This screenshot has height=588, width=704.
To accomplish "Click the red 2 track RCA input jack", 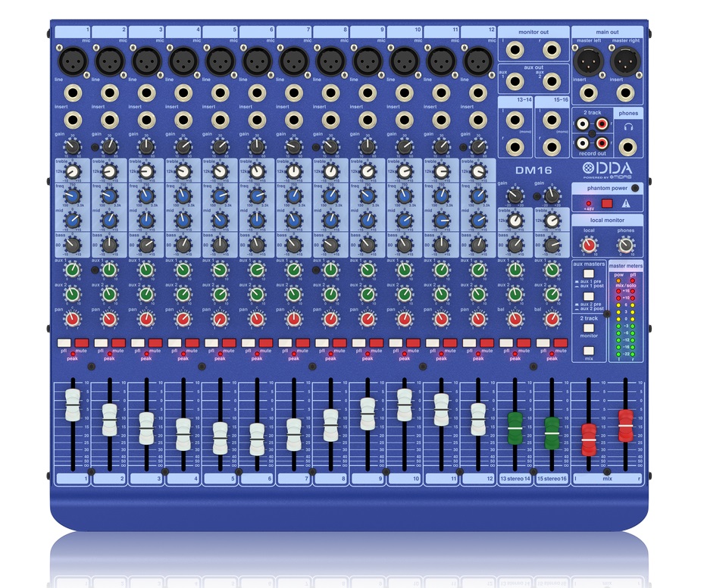I will click(x=602, y=124).
